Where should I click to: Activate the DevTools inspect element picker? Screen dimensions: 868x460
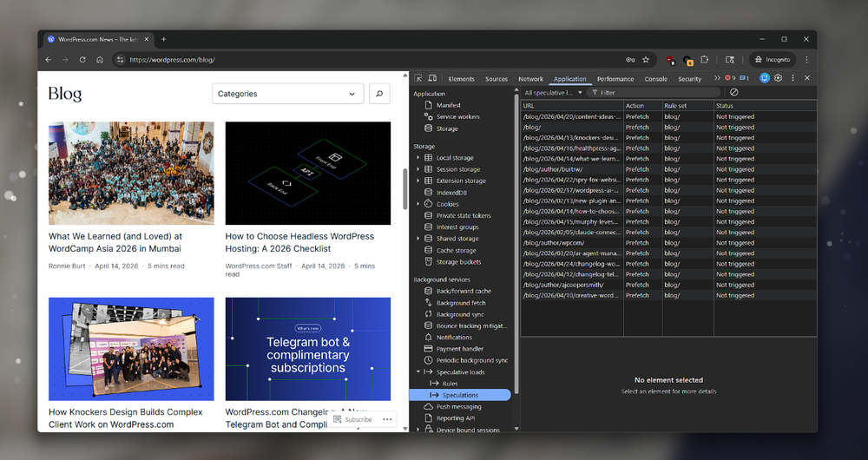tap(418, 79)
